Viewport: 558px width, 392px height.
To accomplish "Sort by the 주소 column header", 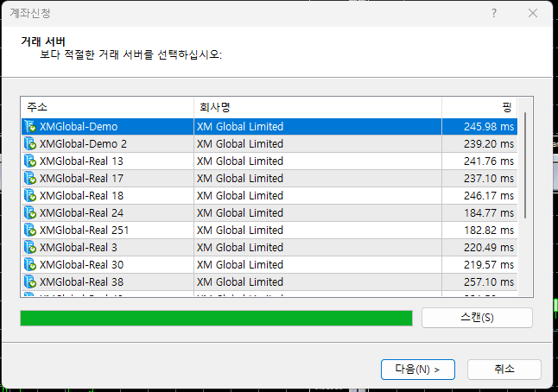I will pyautogui.click(x=107, y=107).
